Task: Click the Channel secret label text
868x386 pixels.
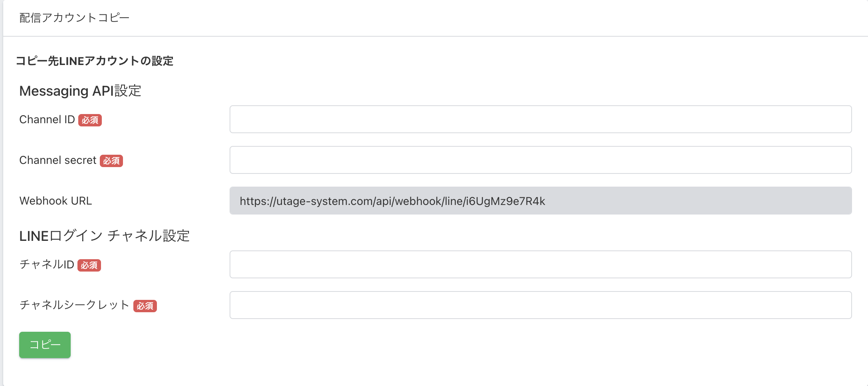Action: [57, 160]
